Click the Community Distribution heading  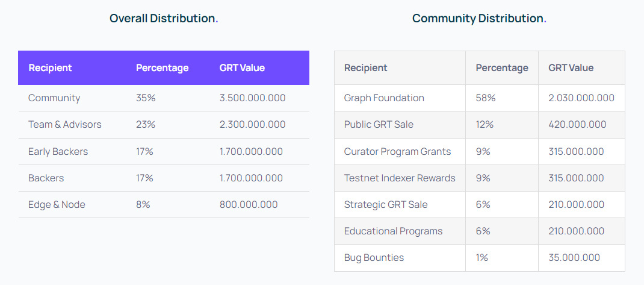click(479, 19)
